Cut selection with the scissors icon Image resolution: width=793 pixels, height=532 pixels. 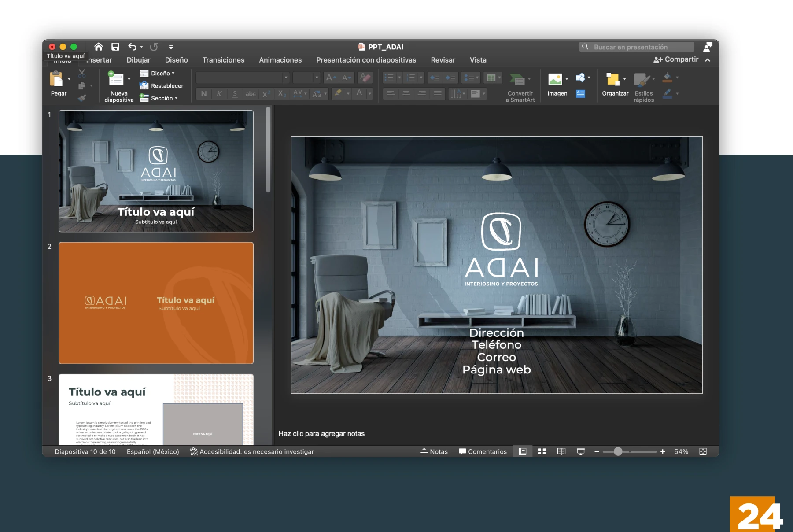82,73
